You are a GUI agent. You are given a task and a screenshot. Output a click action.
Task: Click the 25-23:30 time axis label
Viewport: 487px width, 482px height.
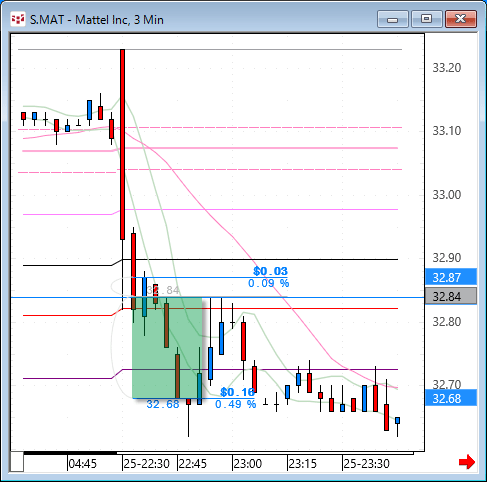coord(366,464)
